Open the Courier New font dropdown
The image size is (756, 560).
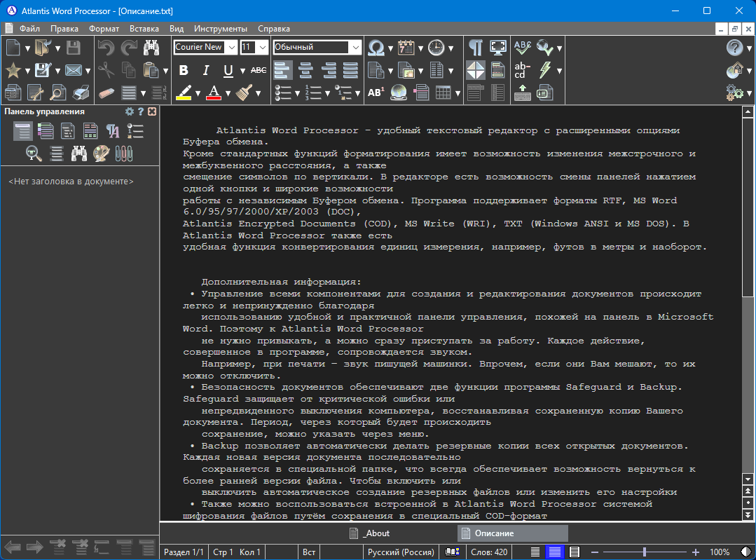pos(231,48)
